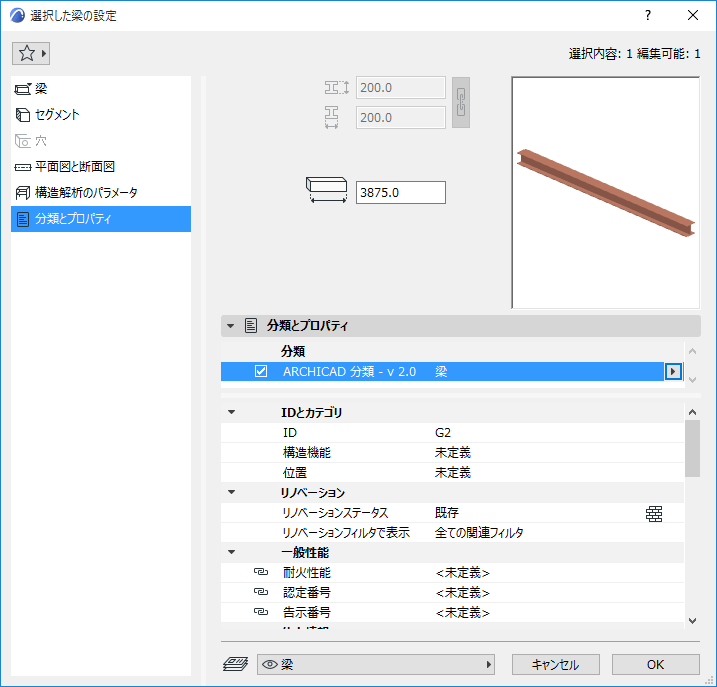Toggle the link icon beside 耐火性能
The width and height of the screenshot is (717, 687).
pyautogui.click(x=261, y=572)
